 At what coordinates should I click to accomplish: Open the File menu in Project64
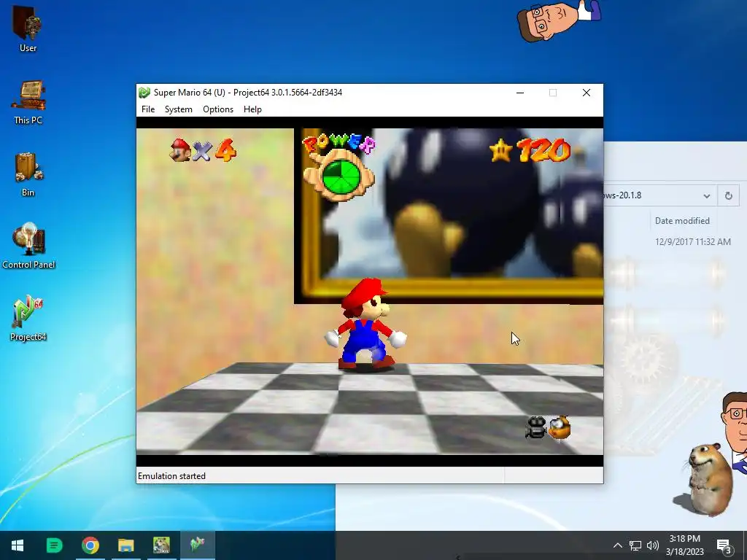click(x=147, y=109)
